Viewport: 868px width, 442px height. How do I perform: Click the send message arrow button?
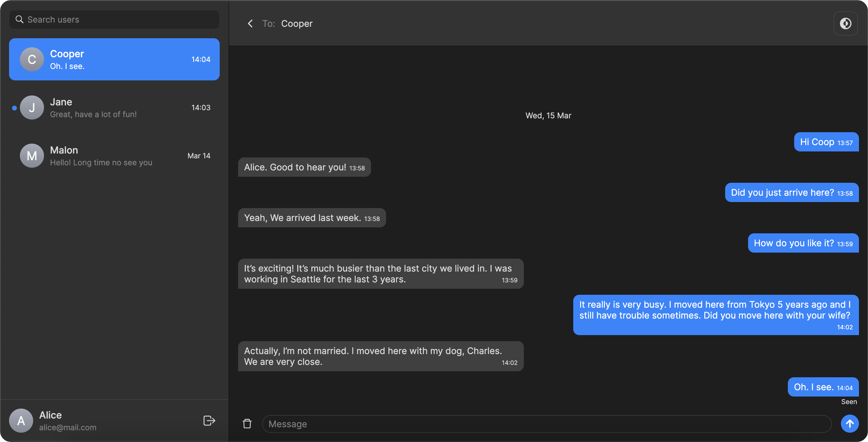click(850, 424)
